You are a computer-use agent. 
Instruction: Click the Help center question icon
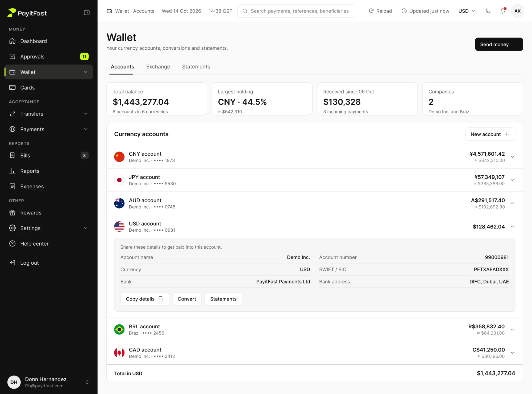tap(12, 243)
